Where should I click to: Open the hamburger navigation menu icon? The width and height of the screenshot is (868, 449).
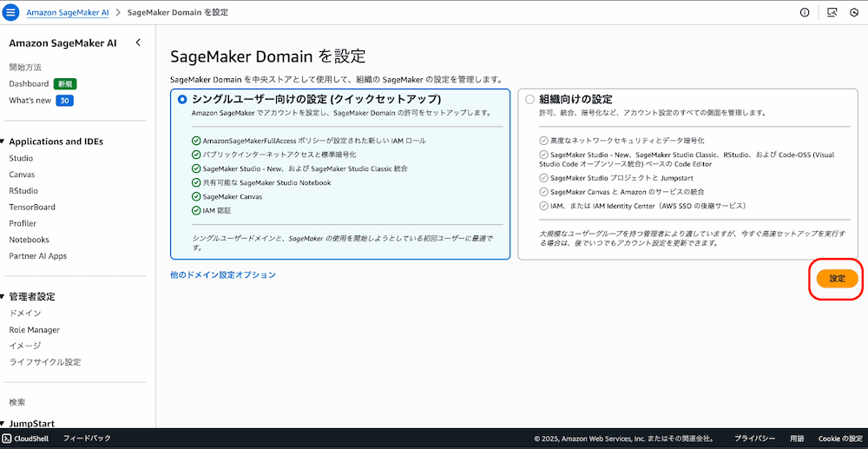point(11,12)
